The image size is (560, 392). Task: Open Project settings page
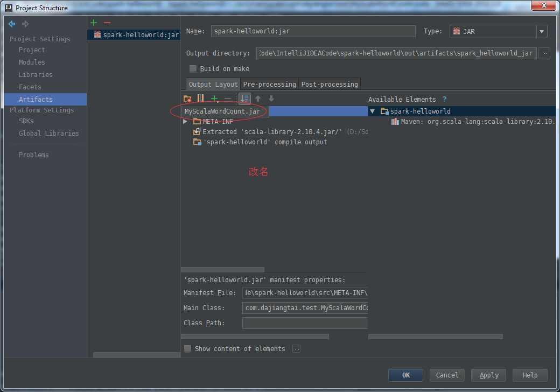click(x=32, y=50)
